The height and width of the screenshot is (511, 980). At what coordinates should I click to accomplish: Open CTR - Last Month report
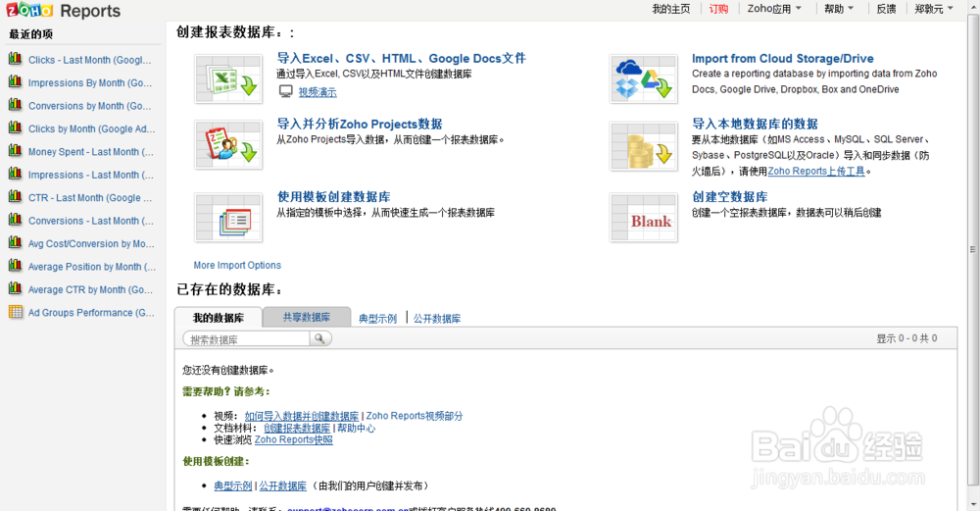pos(90,198)
